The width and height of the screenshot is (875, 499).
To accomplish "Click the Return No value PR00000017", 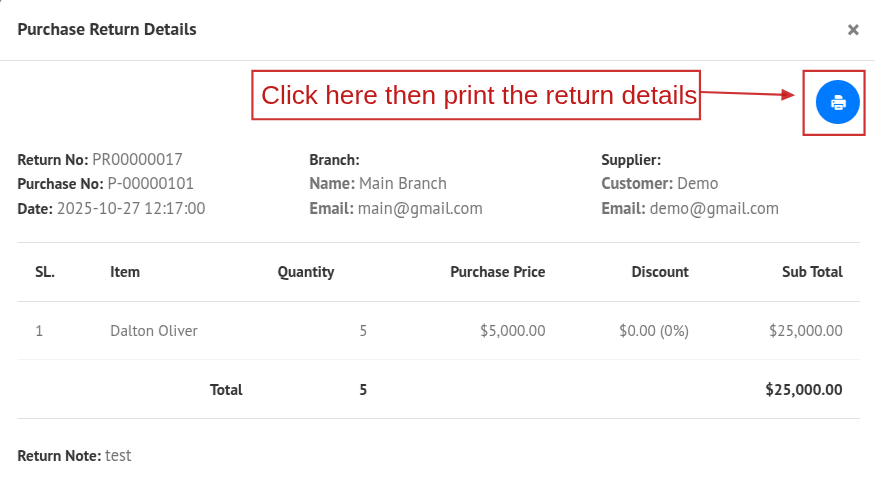I will pyautogui.click(x=137, y=159).
